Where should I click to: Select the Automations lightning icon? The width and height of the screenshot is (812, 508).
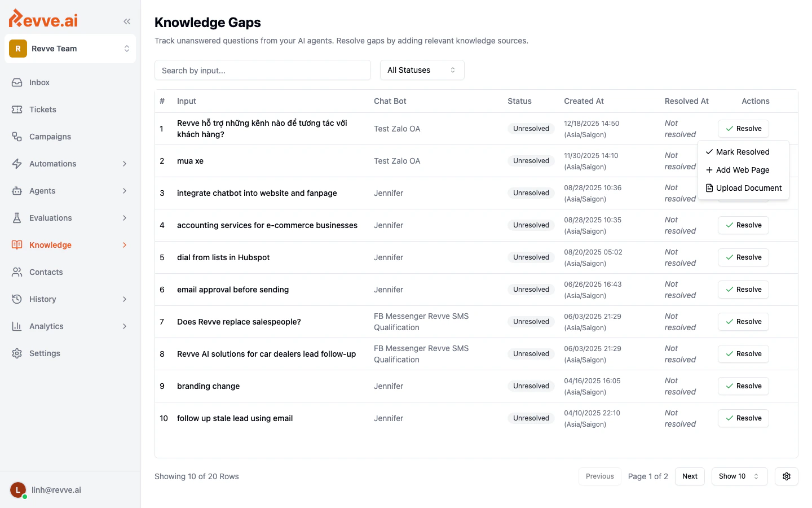pyautogui.click(x=17, y=164)
